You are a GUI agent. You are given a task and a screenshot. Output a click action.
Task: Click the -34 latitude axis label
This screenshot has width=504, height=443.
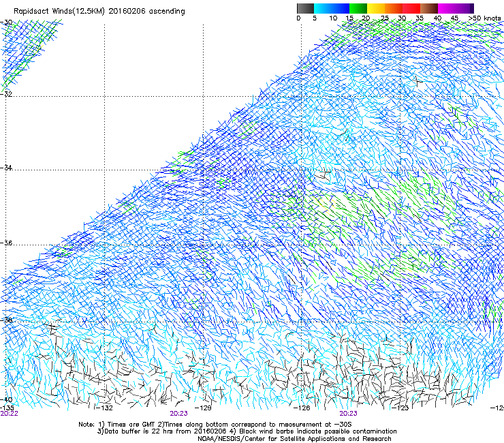6,168
